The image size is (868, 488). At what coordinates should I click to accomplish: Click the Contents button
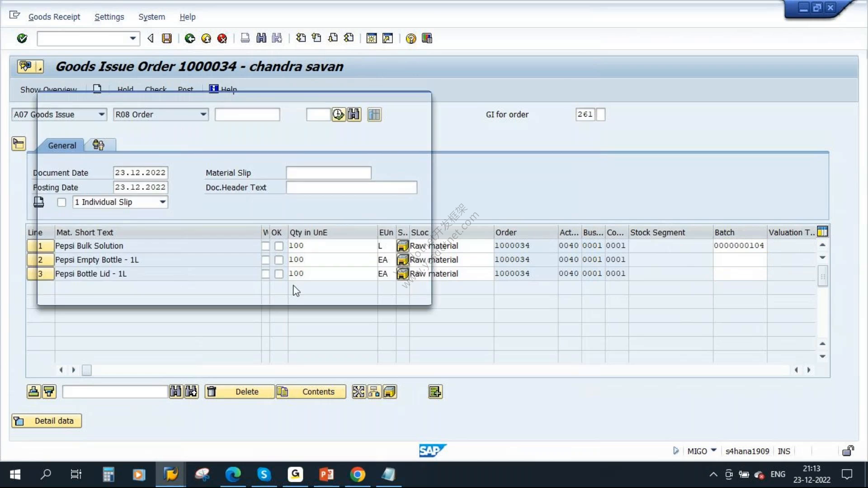(311, 392)
